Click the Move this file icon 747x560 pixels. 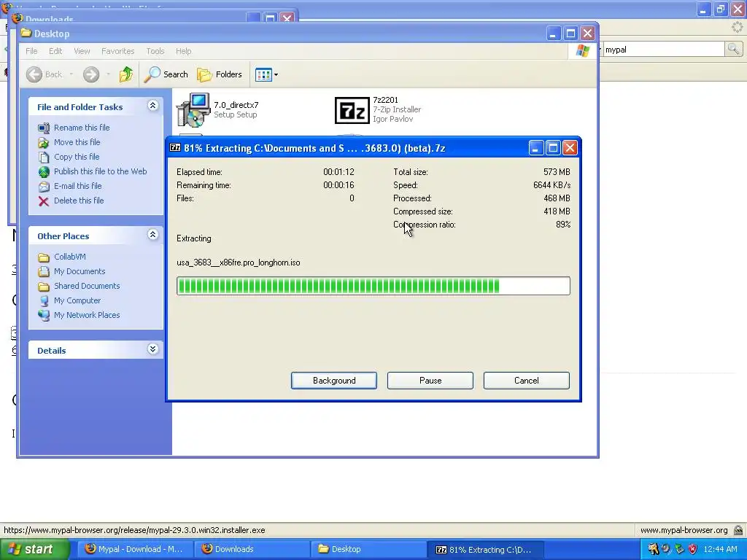[43, 142]
